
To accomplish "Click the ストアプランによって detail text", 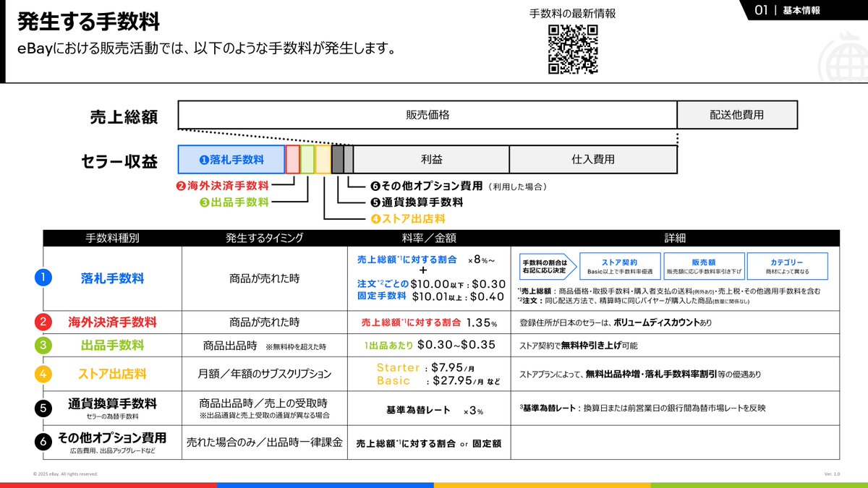I will 640,374.
